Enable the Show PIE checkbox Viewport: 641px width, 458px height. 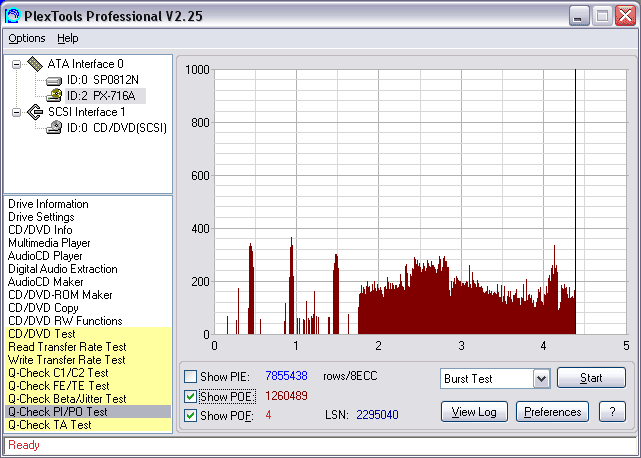coord(190,376)
